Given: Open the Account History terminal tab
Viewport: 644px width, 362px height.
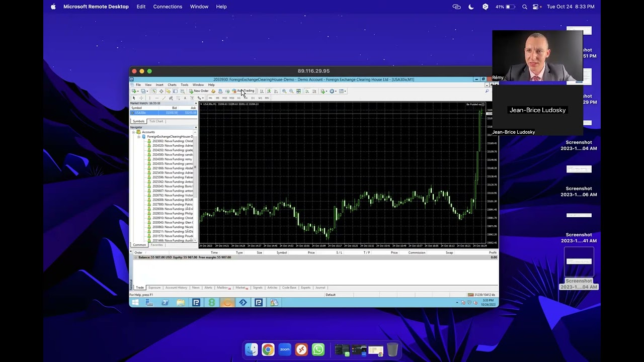Looking at the screenshot, I should [176, 288].
